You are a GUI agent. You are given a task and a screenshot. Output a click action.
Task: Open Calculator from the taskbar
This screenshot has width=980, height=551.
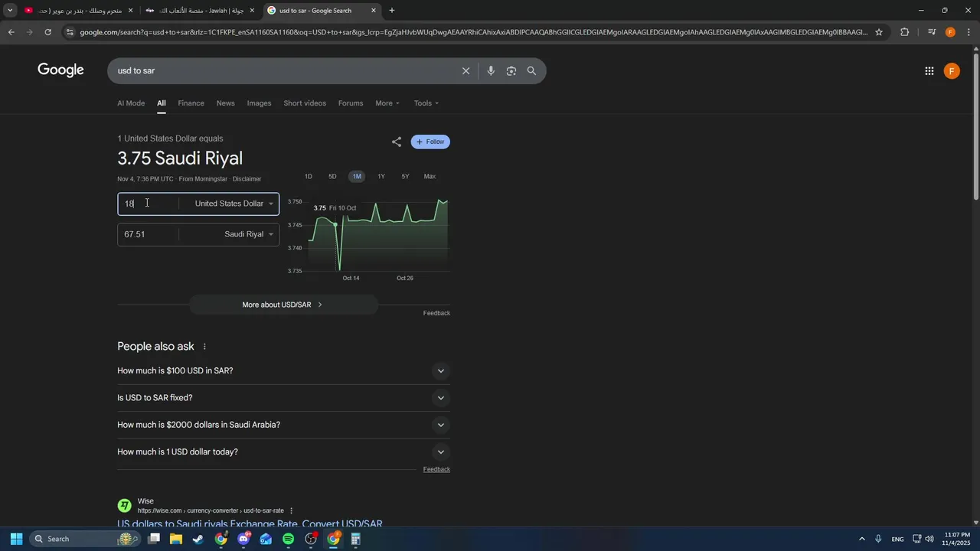pos(355,539)
